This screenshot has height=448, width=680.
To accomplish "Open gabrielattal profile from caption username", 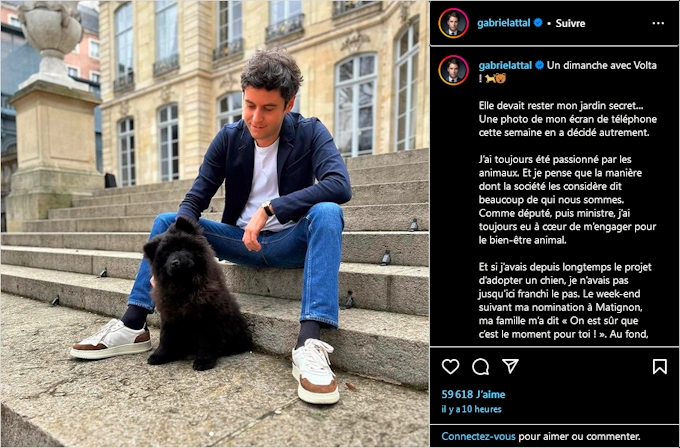I will coord(505,65).
